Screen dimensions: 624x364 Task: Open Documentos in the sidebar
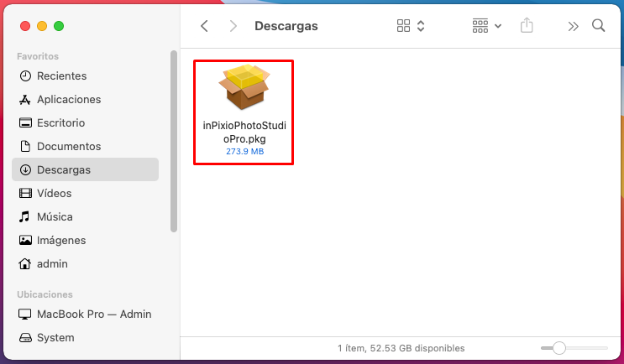pyautogui.click(x=85, y=146)
